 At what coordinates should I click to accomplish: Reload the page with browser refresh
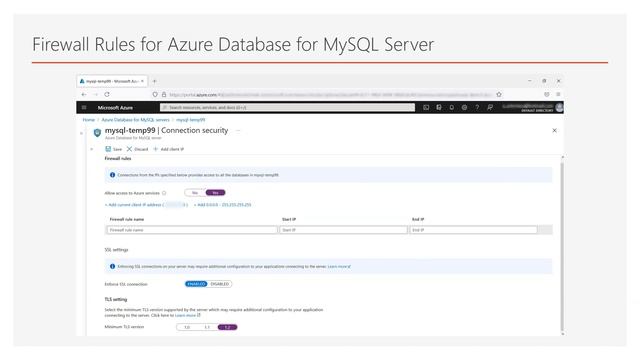click(x=107, y=94)
